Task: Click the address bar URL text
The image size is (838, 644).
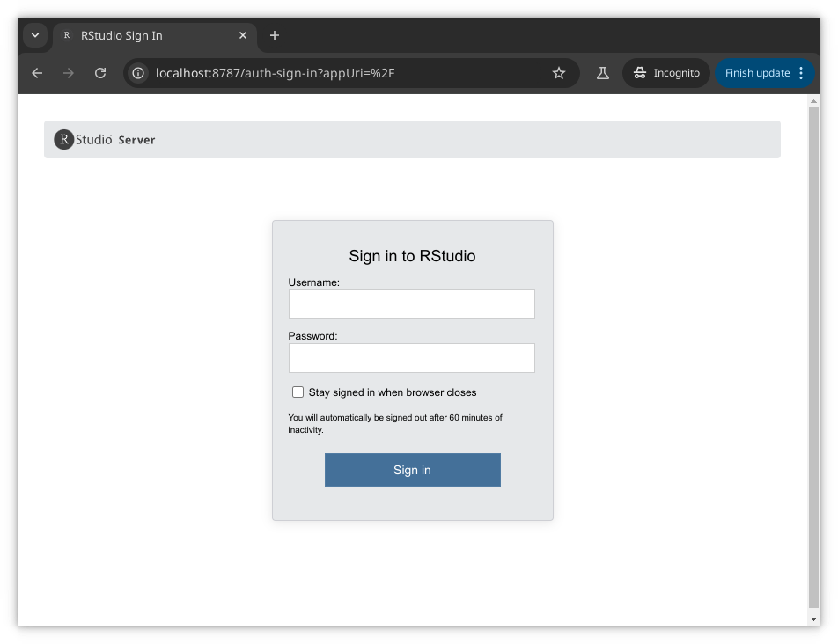Action: pyautogui.click(x=275, y=73)
